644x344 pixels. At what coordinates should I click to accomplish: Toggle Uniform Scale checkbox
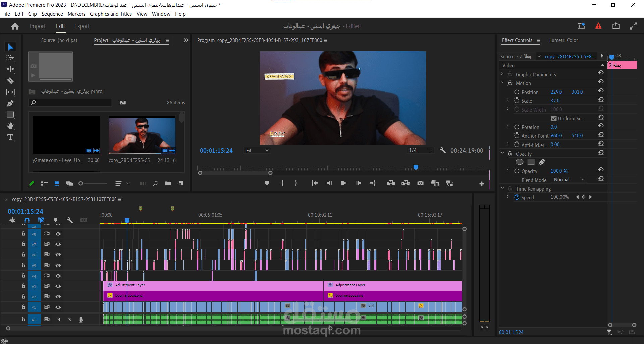pos(553,118)
